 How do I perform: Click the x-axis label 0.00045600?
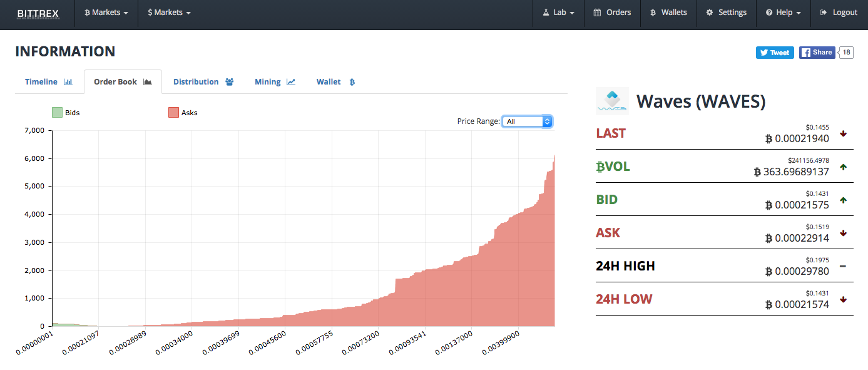pyautogui.click(x=268, y=343)
